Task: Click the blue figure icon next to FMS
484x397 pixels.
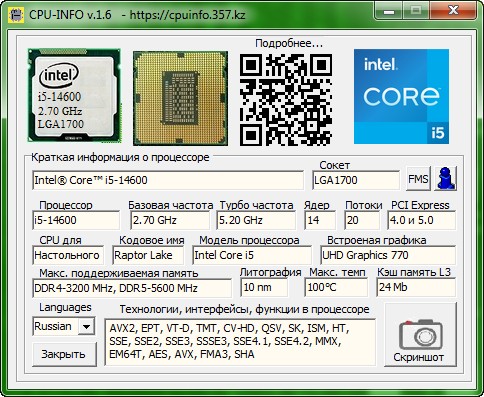Action: 445,179
